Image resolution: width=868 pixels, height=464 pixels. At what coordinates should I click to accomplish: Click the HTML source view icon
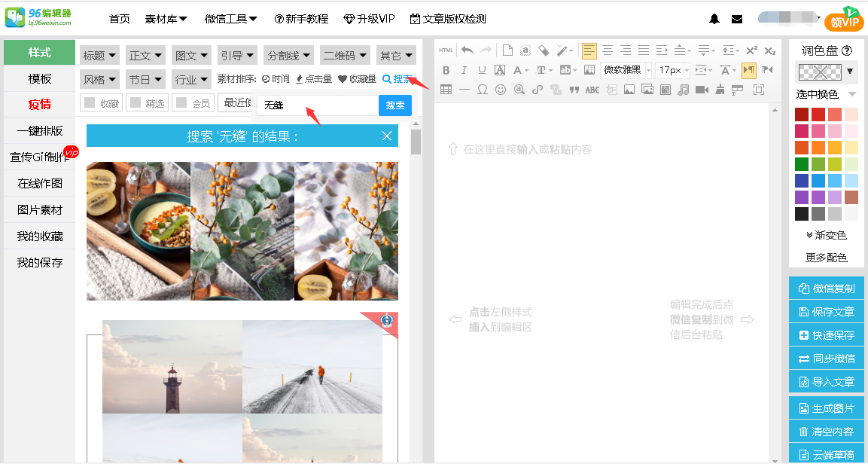coord(446,50)
